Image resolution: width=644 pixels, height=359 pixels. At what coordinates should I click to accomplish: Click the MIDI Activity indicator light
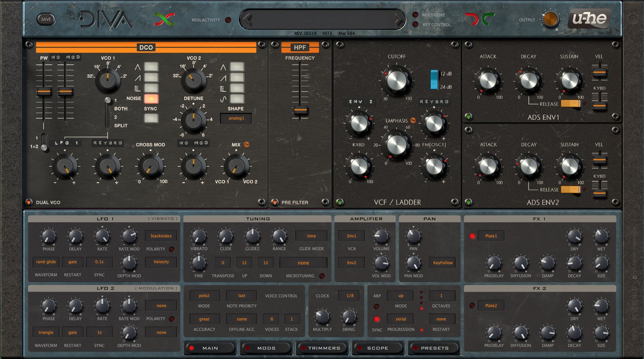click(x=228, y=20)
